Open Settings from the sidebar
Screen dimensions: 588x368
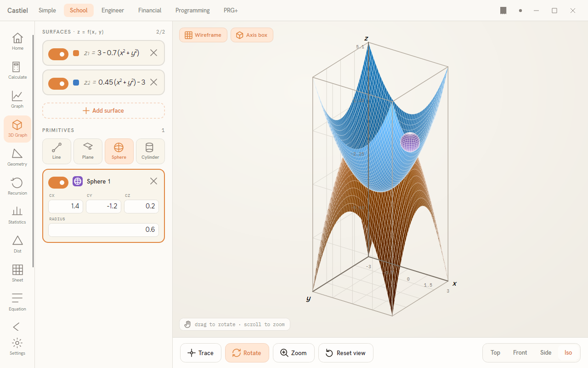pos(17,347)
